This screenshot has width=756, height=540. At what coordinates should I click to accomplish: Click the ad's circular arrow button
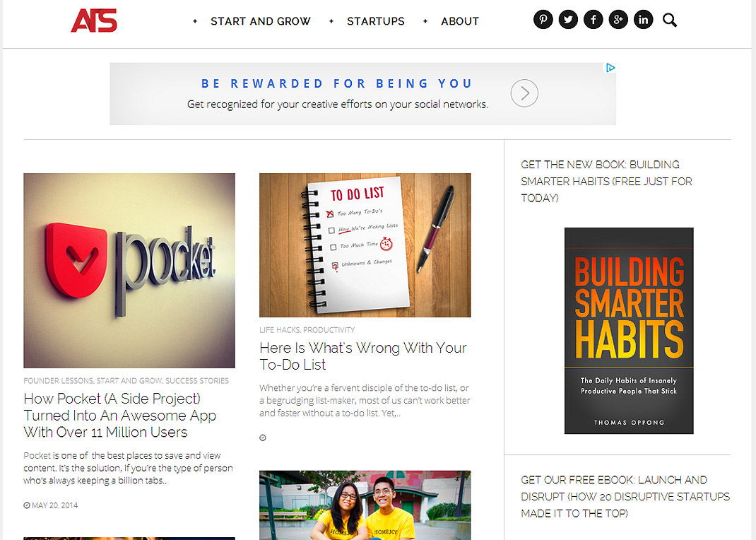524,93
